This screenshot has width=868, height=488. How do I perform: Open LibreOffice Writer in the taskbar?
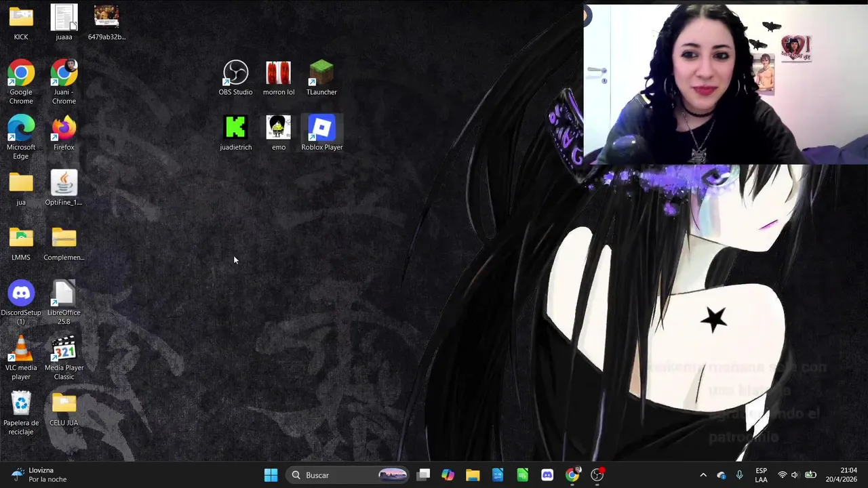tap(498, 475)
